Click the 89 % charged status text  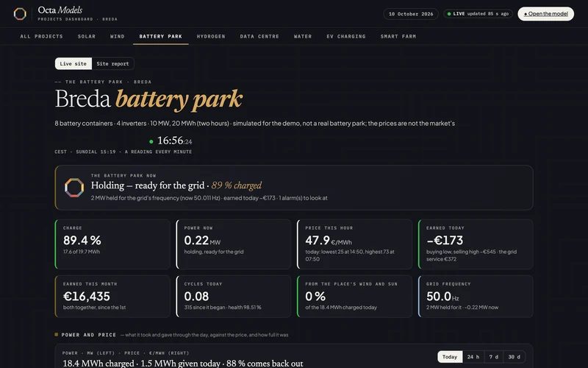pyautogui.click(x=237, y=185)
